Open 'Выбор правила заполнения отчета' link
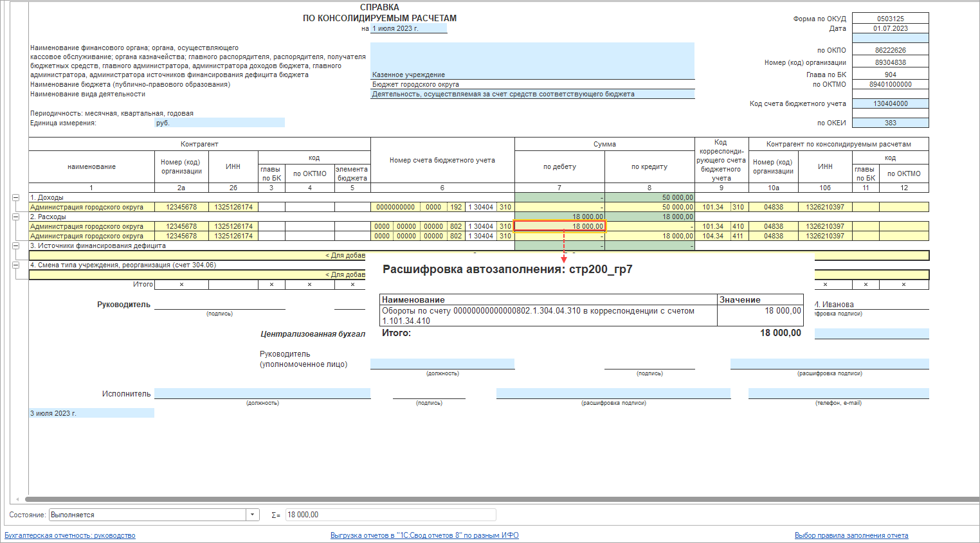 [x=851, y=535]
